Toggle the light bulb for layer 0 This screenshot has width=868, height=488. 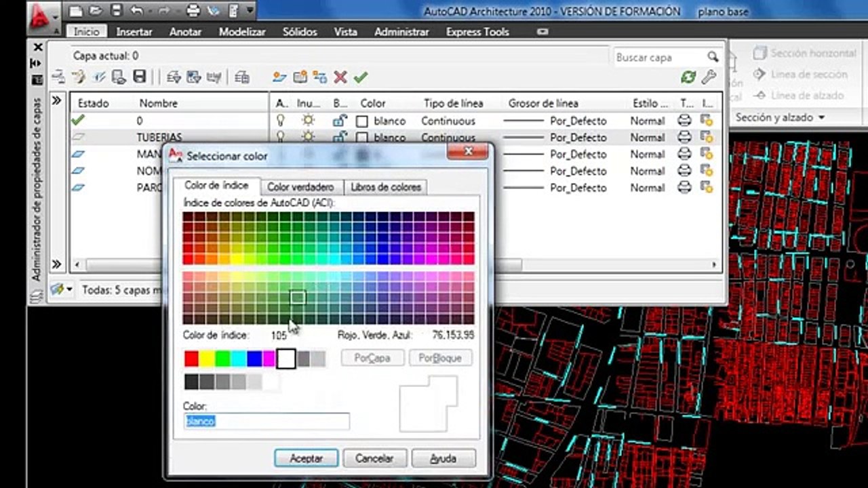tap(280, 121)
